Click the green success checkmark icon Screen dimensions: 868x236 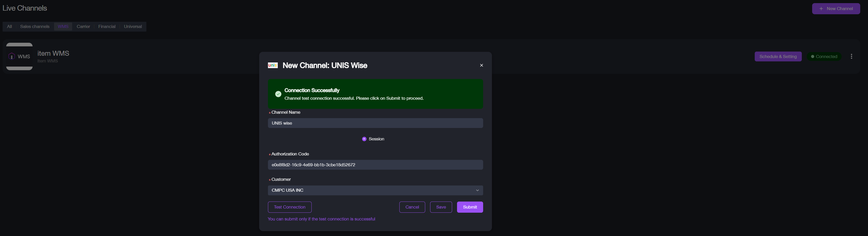click(278, 94)
